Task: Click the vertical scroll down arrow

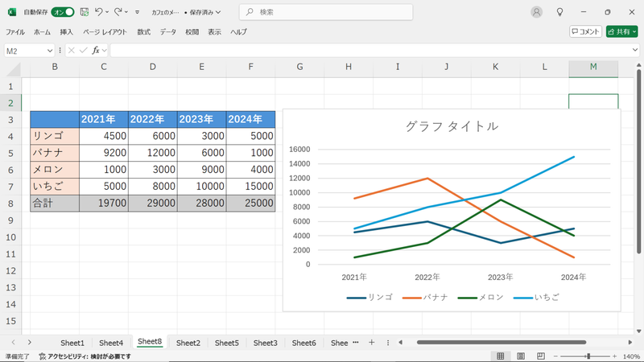Action: pos(638,331)
